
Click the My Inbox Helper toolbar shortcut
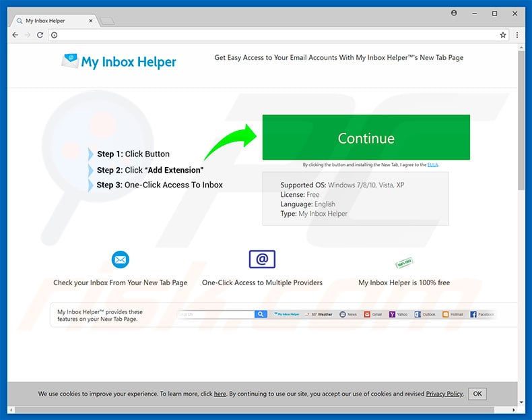tap(286, 314)
